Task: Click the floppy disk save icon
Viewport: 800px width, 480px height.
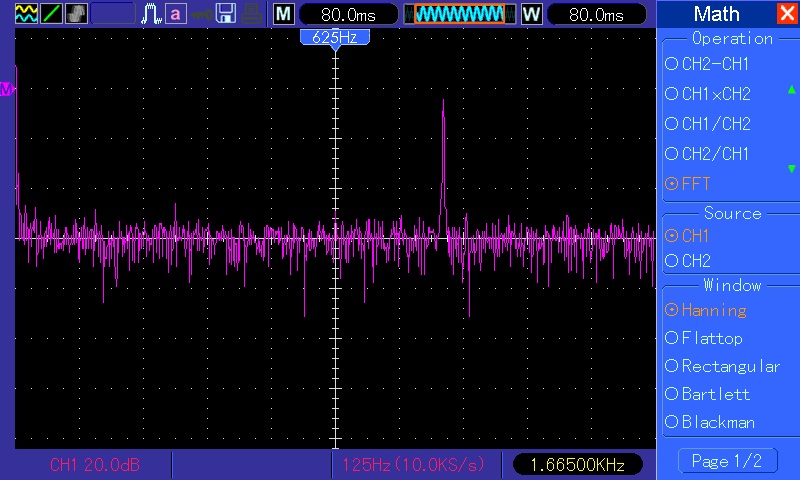Action: point(226,14)
